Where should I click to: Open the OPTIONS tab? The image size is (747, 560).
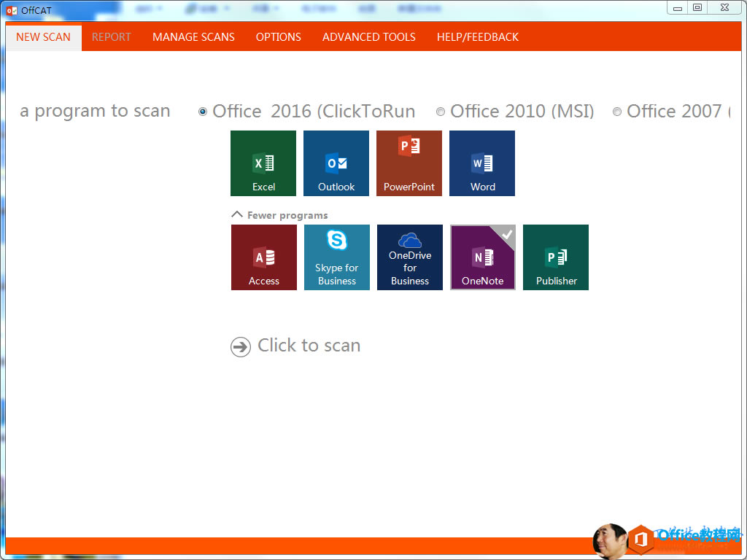[278, 36]
